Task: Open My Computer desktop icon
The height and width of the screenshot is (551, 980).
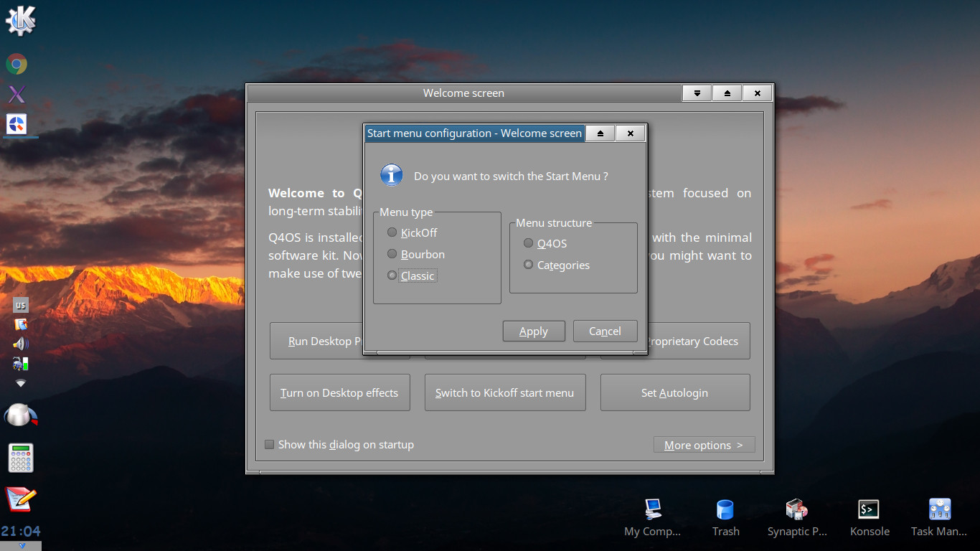Action: click(x=652, y=518)
